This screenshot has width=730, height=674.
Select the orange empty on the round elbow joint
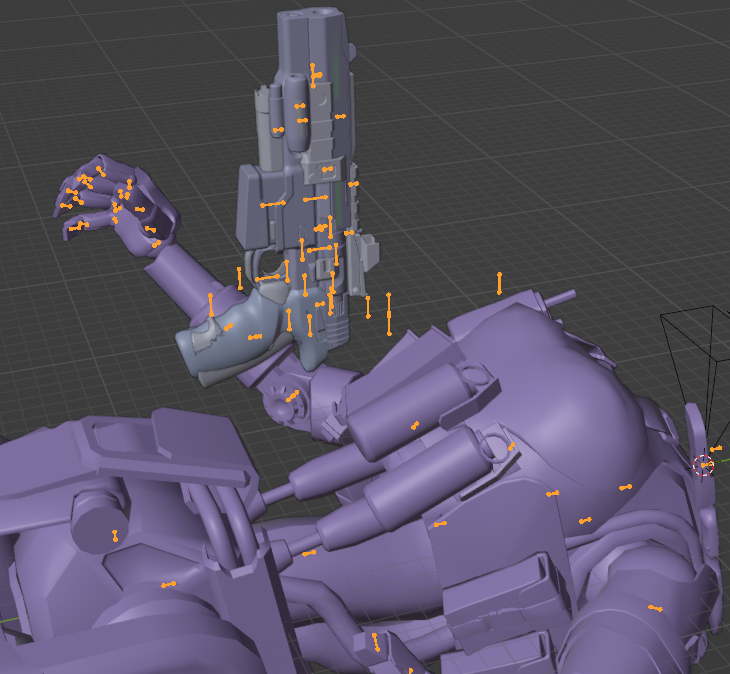(292, 397)
